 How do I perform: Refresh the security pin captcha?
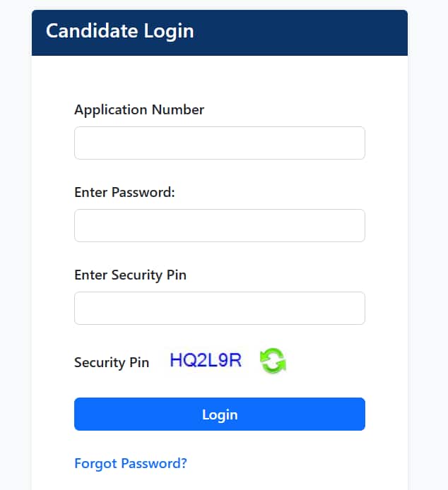click(x=272, y=361)
